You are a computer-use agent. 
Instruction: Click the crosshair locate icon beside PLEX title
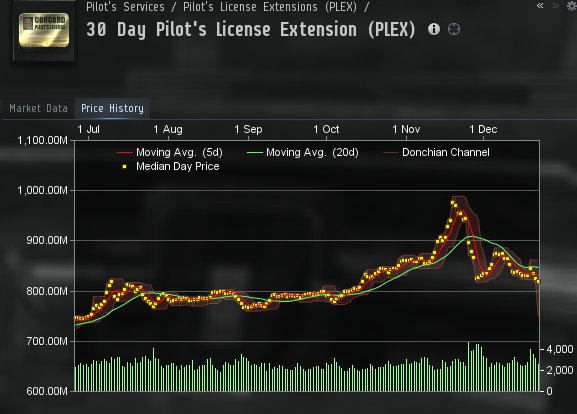click(454, 29)
